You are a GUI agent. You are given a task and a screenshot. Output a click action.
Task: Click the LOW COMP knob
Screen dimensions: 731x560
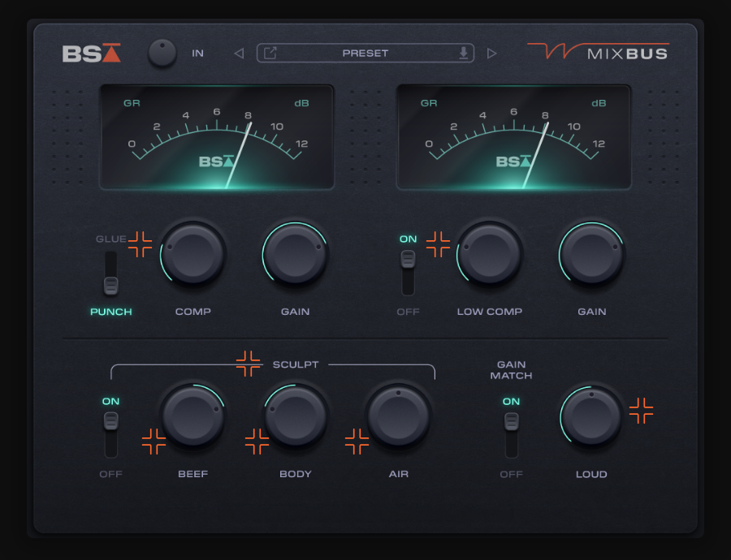[490, 254]
